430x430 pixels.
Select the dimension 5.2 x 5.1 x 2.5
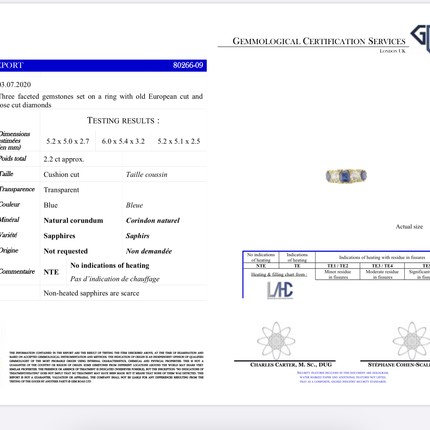point(179,141)
